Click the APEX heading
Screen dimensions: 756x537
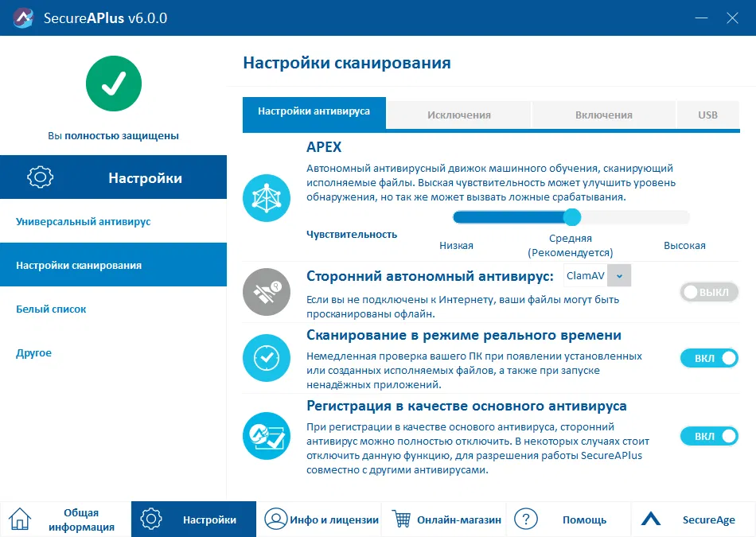click(324, 146)
